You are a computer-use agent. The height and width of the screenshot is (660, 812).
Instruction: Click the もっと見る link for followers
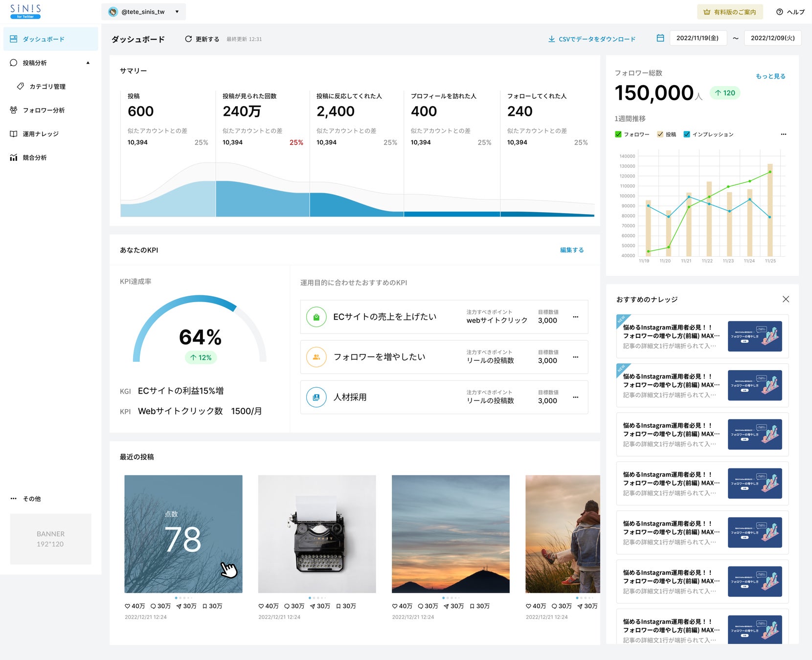pos(770,76)
